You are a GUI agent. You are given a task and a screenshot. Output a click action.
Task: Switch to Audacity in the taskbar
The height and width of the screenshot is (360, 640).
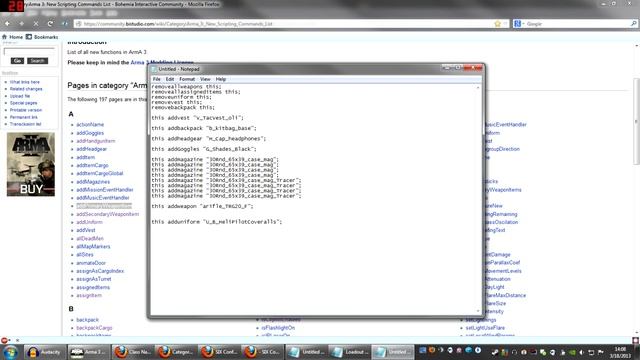(x=44, y=352)
